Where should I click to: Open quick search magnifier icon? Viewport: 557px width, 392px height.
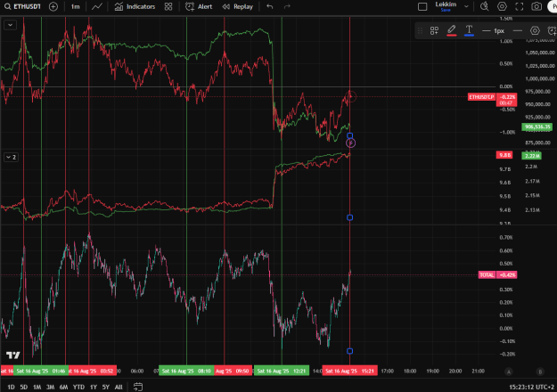point(485,6)
